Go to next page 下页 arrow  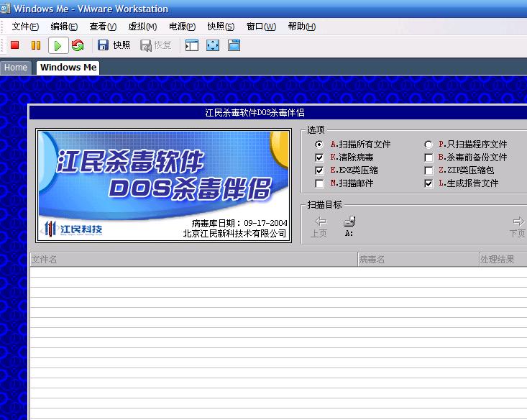[x=518, y=227]
